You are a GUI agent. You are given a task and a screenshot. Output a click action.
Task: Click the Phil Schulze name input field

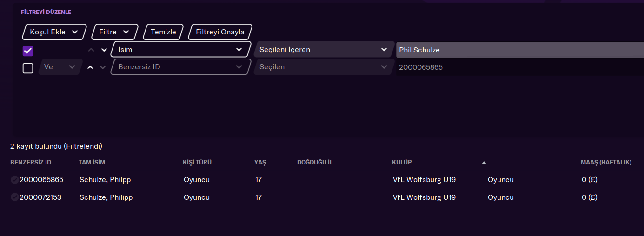[x=520, y=50]
